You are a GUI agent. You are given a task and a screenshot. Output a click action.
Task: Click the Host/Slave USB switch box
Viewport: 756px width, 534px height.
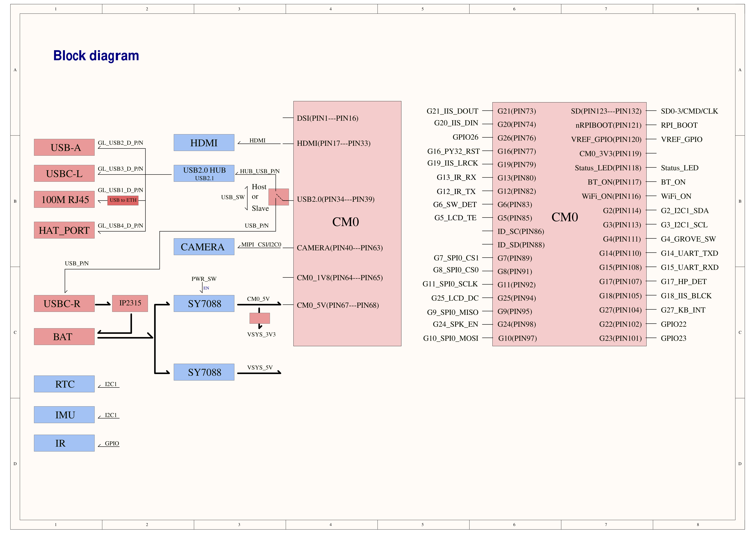(x=279, y=197)
